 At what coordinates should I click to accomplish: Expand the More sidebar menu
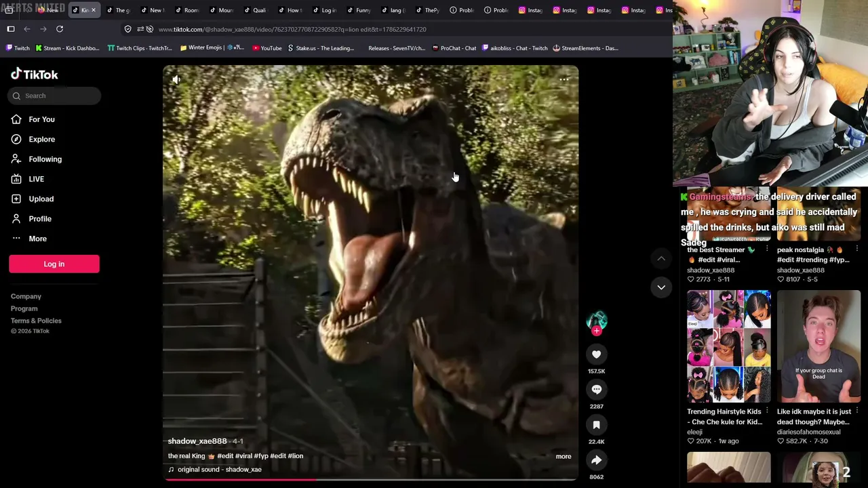click(37, 239)
